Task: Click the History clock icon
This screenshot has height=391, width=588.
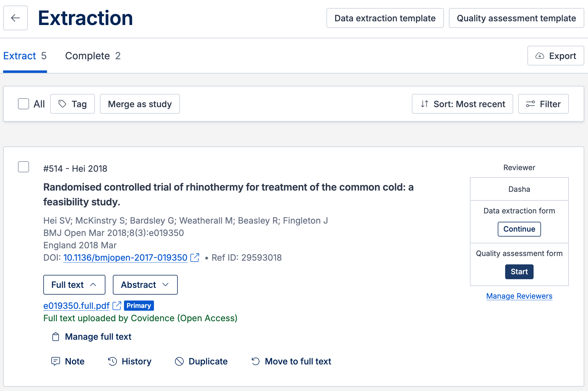Action: [x=113, y=361]
